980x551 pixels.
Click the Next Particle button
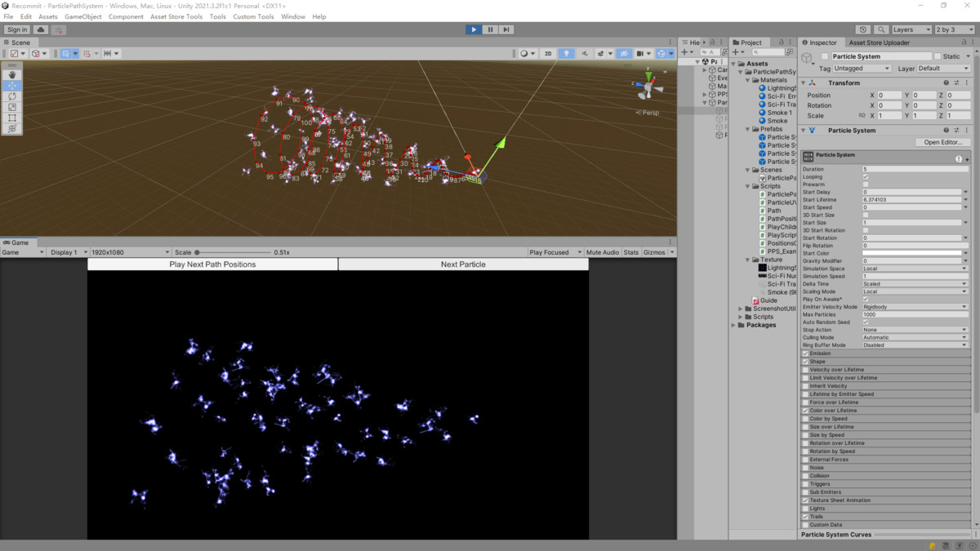pos(463,264)
